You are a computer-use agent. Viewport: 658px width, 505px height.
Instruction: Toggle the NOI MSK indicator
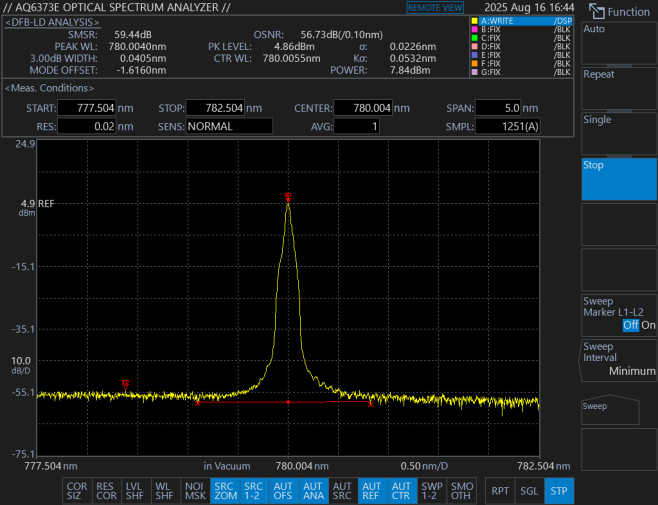[194, 490]
